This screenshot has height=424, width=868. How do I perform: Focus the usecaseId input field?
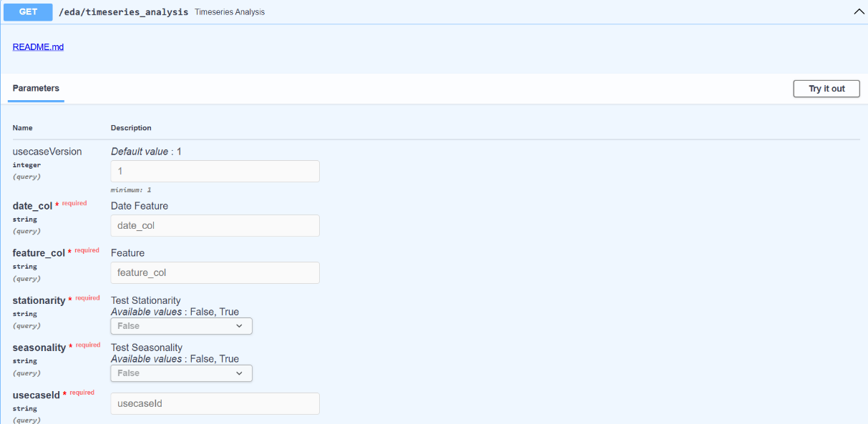(x=215, y=403)
